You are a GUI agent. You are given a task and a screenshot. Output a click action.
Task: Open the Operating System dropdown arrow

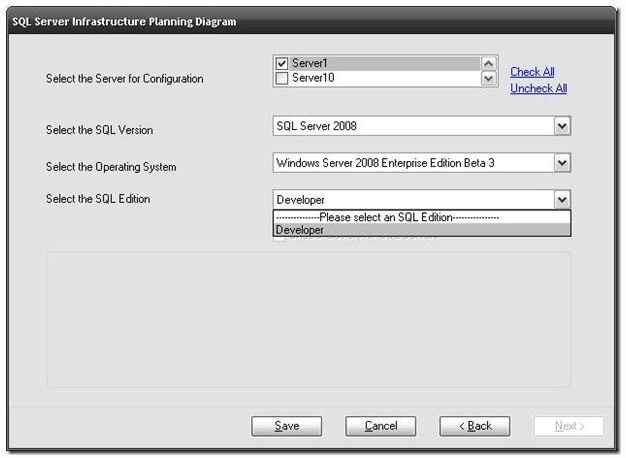[x=562, y=163]
